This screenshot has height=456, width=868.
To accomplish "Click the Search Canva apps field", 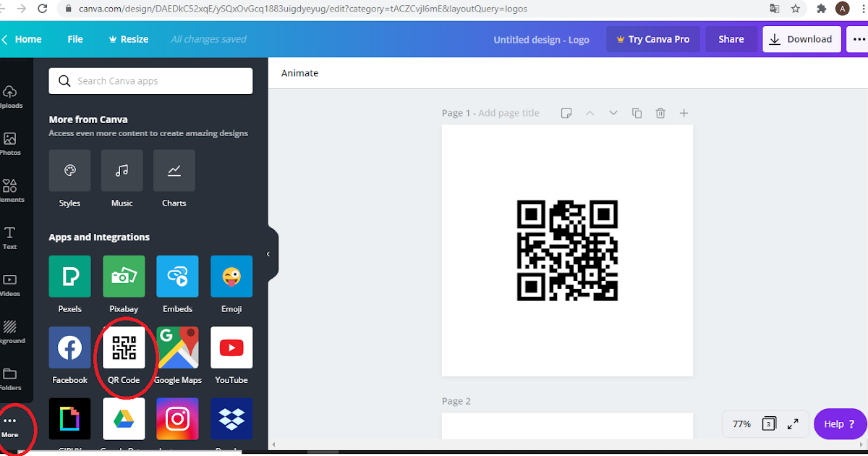I will point(150,81).
